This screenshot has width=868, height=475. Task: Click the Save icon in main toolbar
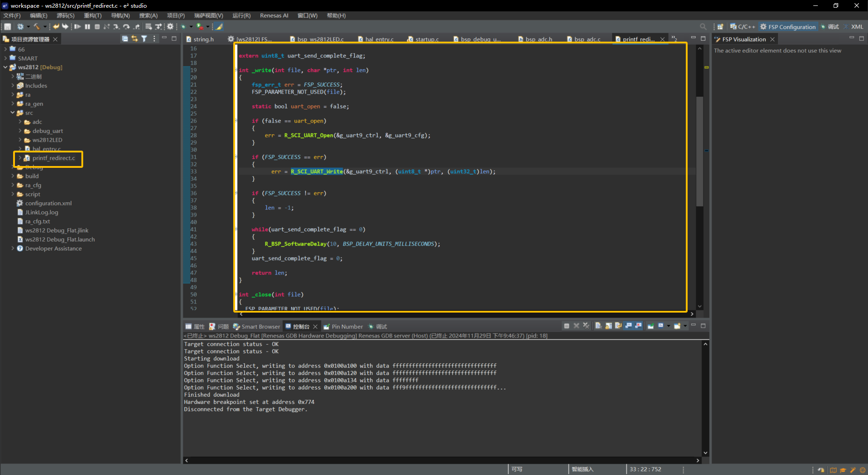point(8,27)
